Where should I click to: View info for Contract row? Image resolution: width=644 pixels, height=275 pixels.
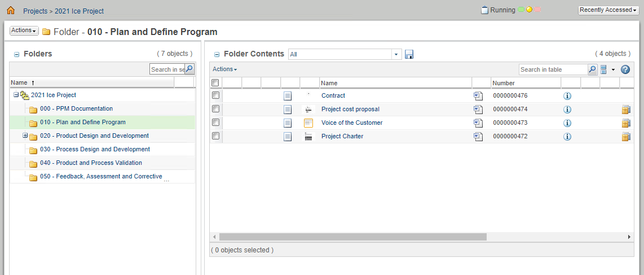(x=567, y=96)
